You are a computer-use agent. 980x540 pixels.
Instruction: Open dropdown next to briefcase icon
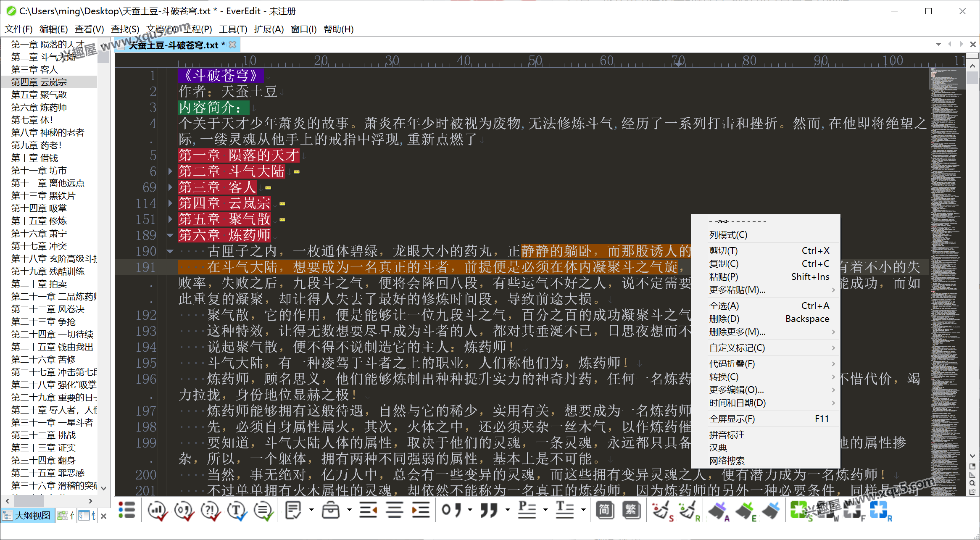tap(349, 510)
